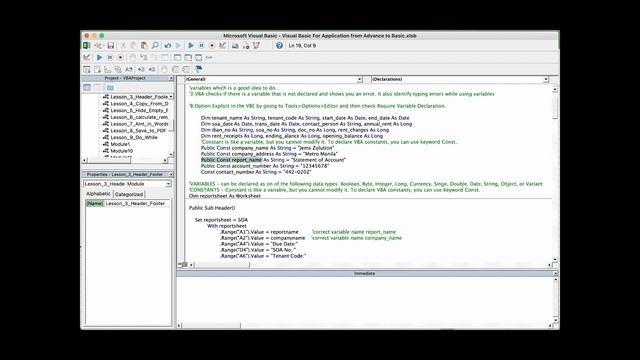Image resolution: width=640 pixels, height=360 pixels.
Task: Click the Copy icon in the main toolbar
Action: (x=133, y=45)
